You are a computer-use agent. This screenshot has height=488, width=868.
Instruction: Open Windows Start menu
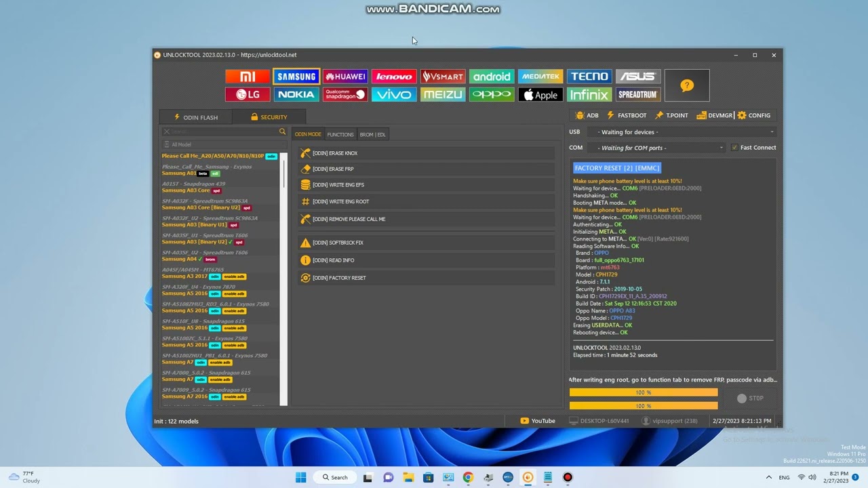coord(301,477)
